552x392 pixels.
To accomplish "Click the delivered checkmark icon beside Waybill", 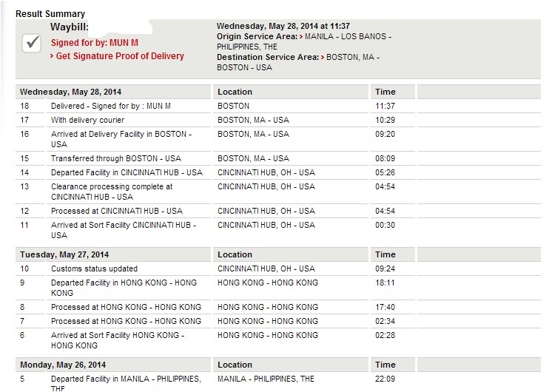I will tap(32, 44).
